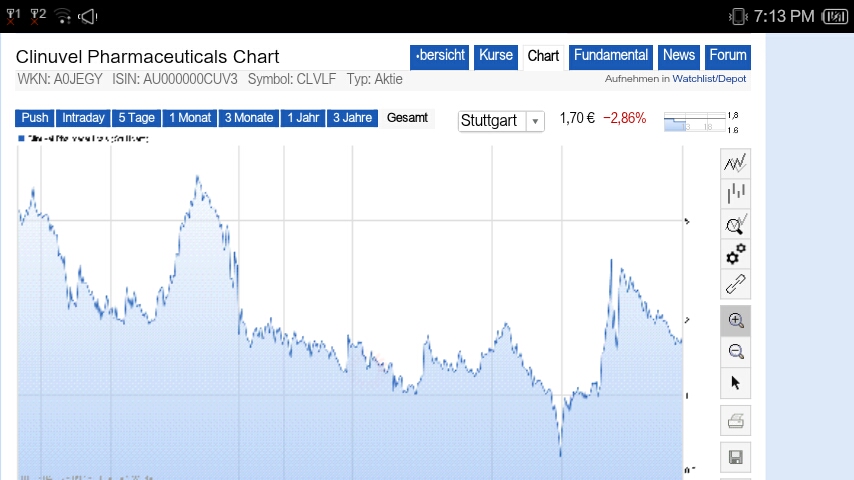Click the Watchlist/Depot link
This screenshot has height=480, width=854.
pyautogui.click(x=709, y=79)
